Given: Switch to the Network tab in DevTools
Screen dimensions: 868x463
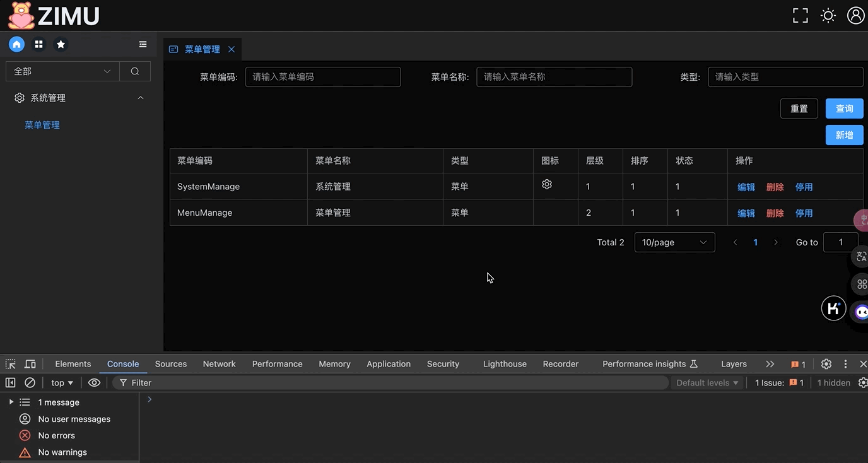Looking at the screenshot, I should point(219,364).
